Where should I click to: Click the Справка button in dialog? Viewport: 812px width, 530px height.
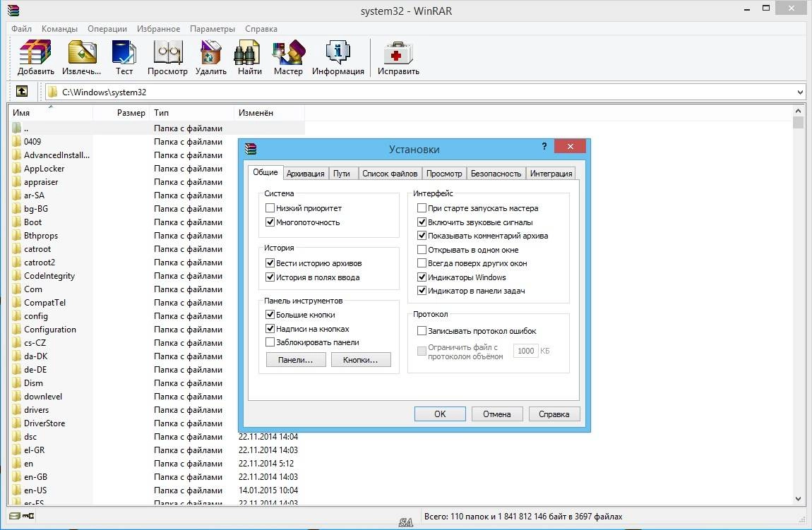[554, 414]
